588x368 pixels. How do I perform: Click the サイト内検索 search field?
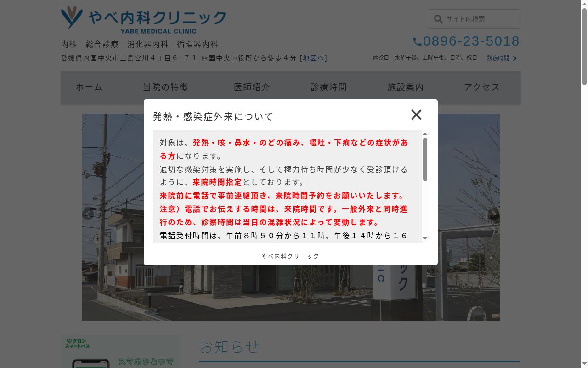pyautogui.click(x=475, y=19)
